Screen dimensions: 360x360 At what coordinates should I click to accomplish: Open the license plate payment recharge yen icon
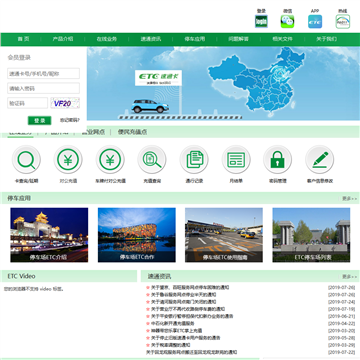110,160
